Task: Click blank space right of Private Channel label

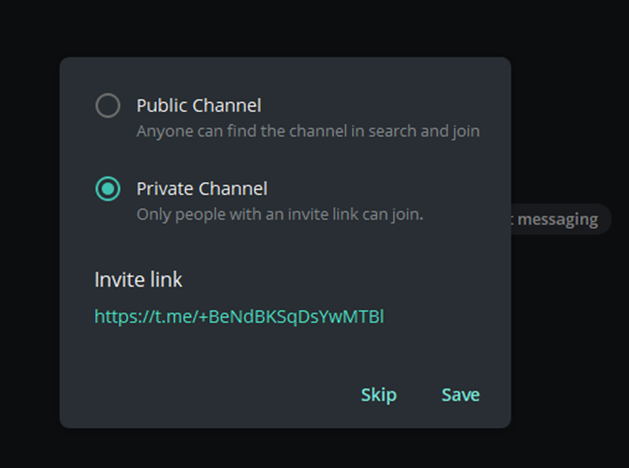Action: click(x=390, y=188)
